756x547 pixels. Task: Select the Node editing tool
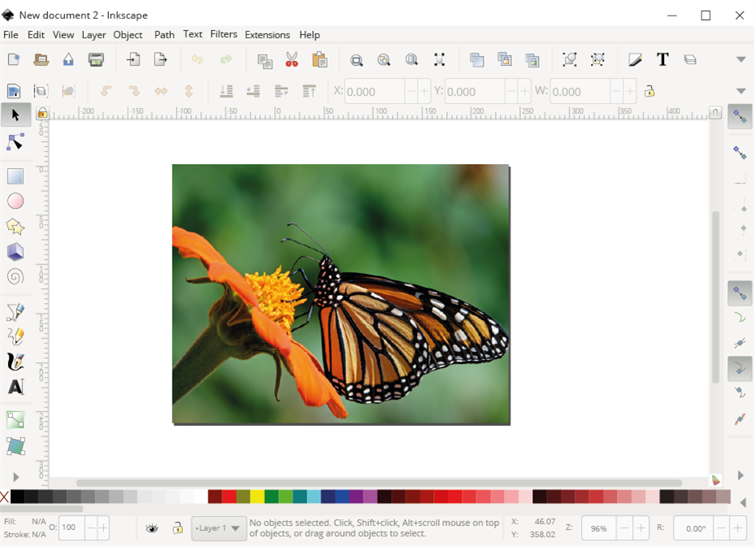15,142
